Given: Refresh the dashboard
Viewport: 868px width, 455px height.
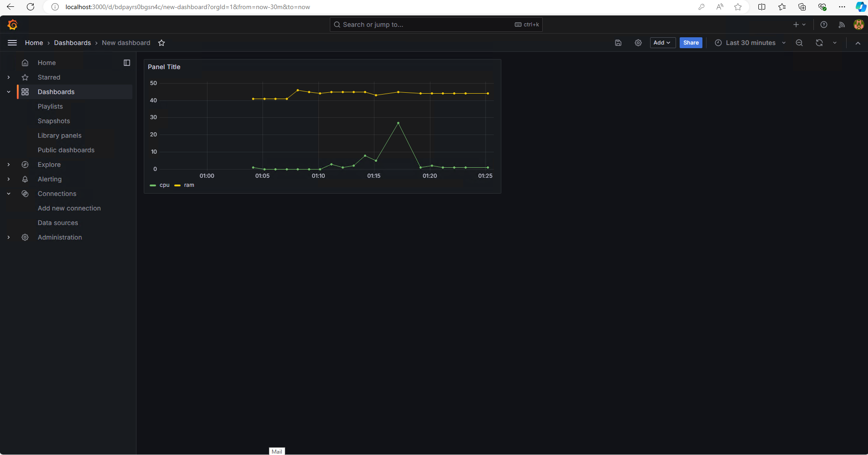Looking at the screenshot, I should 819,43.
